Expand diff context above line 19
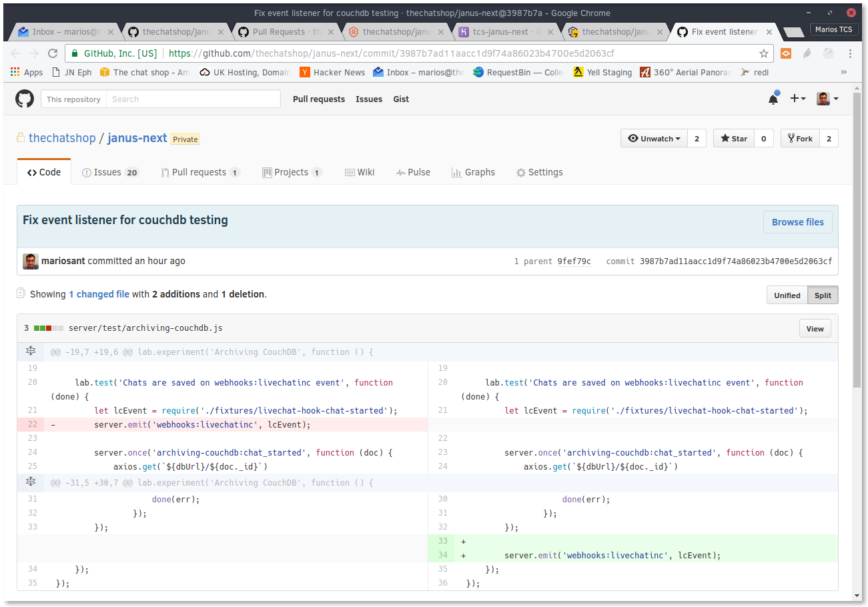The image size is (868, 607). (x=30, y=352)
